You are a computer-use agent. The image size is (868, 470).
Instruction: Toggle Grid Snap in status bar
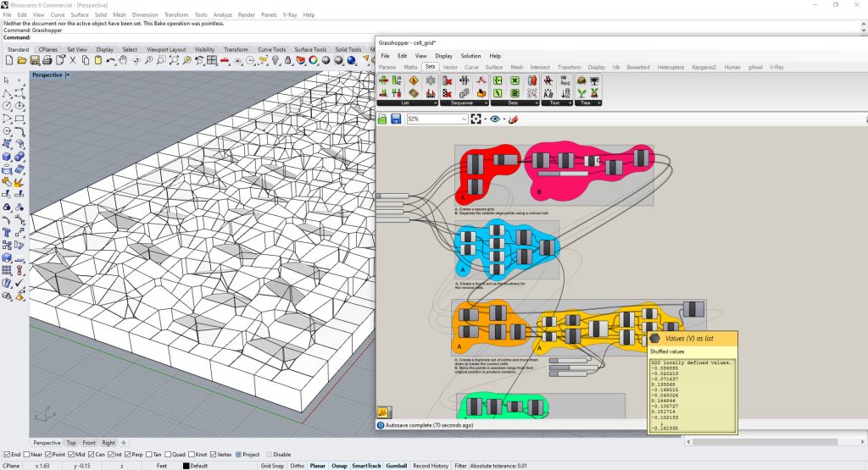point(271,465)
